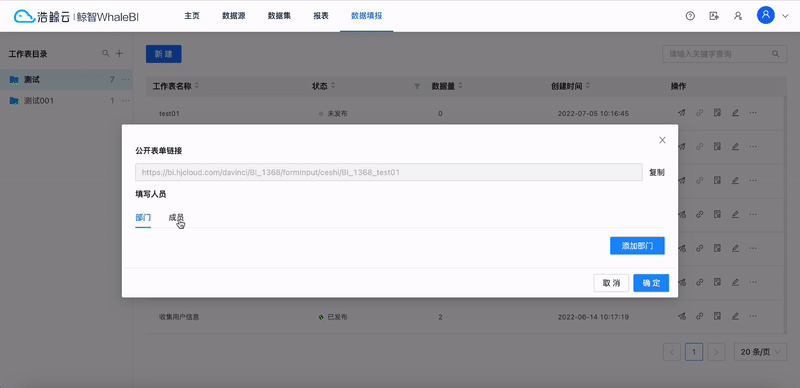Close the public form link dialog

[x=662, y=140]
